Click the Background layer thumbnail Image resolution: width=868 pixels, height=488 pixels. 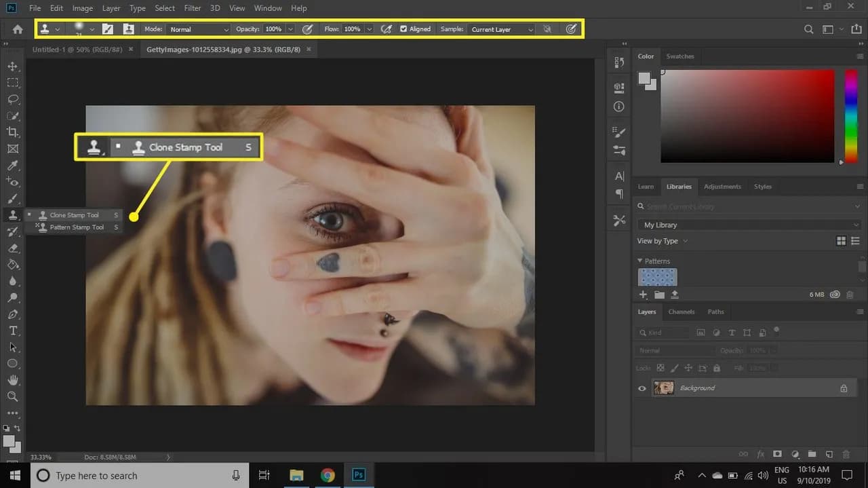[663, 387]
